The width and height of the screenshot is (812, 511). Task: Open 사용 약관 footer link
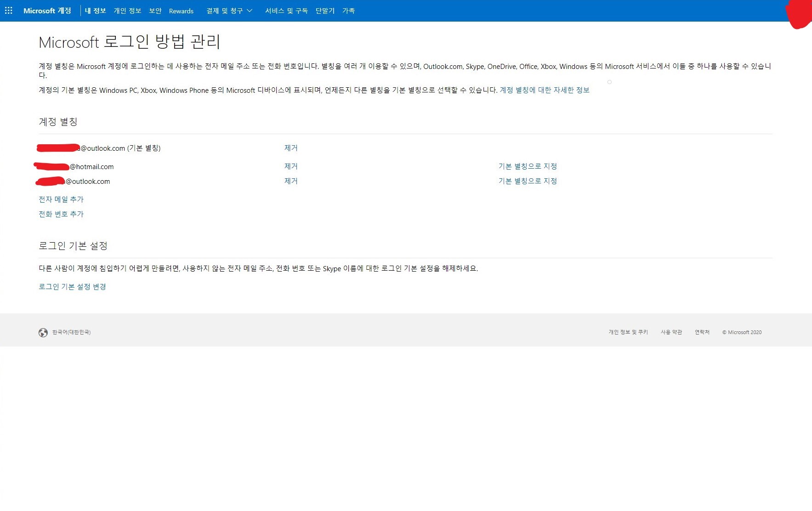click(x=671, y=332)
